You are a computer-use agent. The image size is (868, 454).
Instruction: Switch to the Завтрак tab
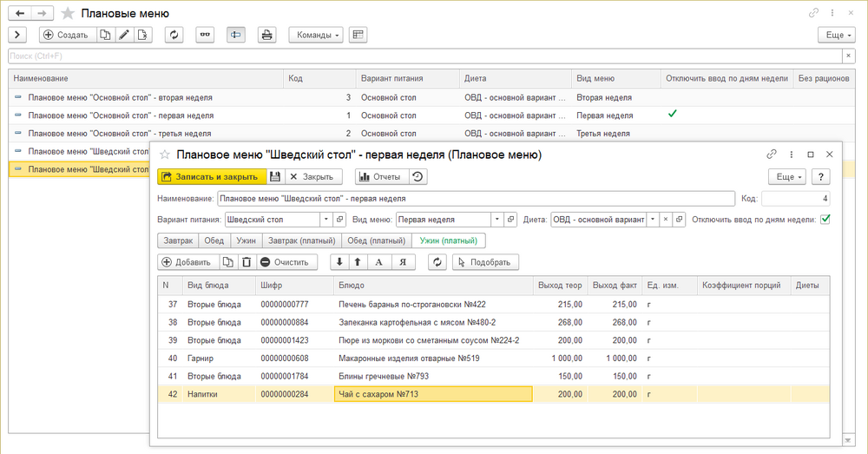(178, 240)
